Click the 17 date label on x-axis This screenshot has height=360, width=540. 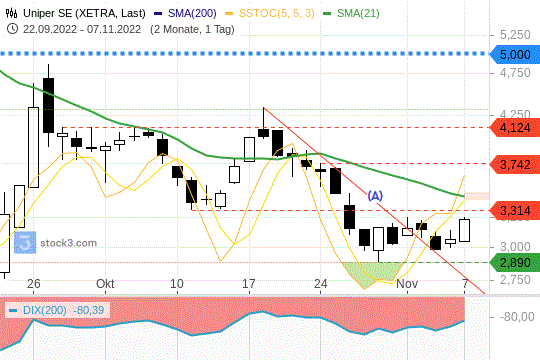click(x=249, y=284)
